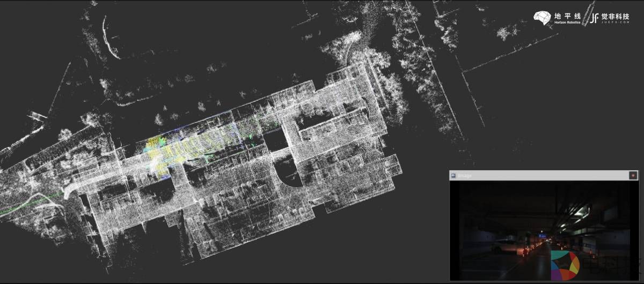Click the semicircular ramp shape in the map
Screen dimensions: 644x284
[x=292, y=177]
